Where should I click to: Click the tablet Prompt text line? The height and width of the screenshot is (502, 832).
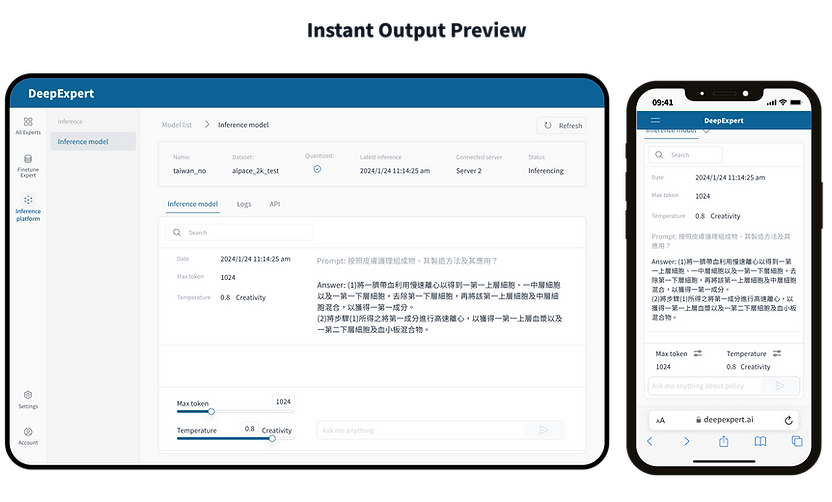tap(407, 261)
